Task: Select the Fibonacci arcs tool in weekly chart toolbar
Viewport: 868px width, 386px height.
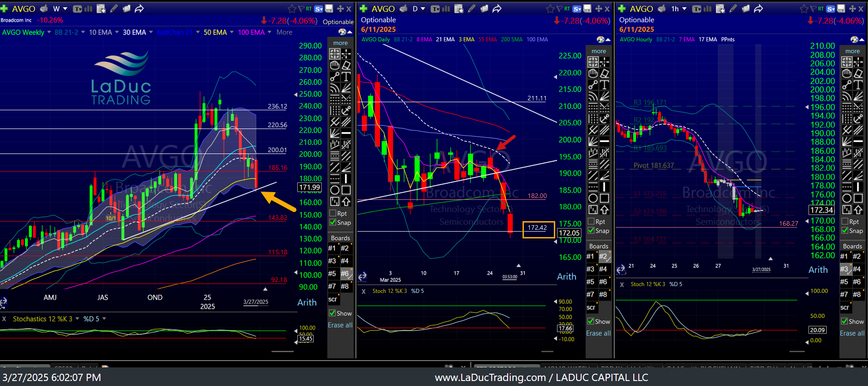Action: click(335, 88)
